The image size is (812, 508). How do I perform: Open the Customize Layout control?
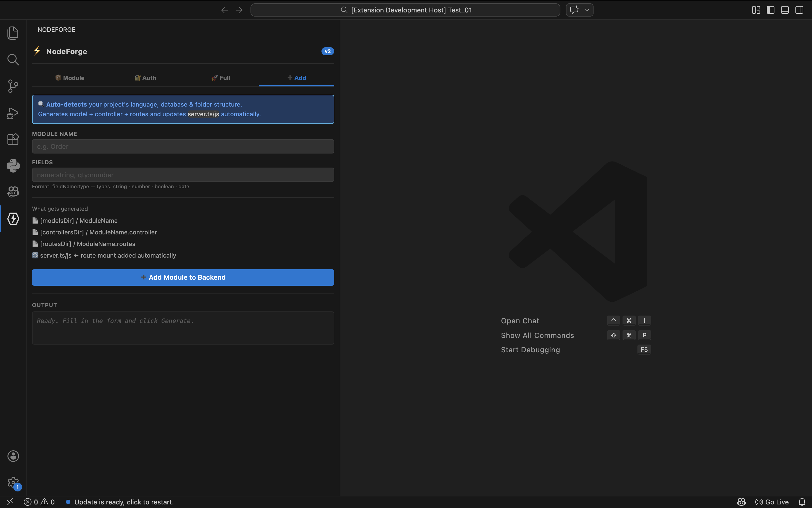click(x=756, y=10)
